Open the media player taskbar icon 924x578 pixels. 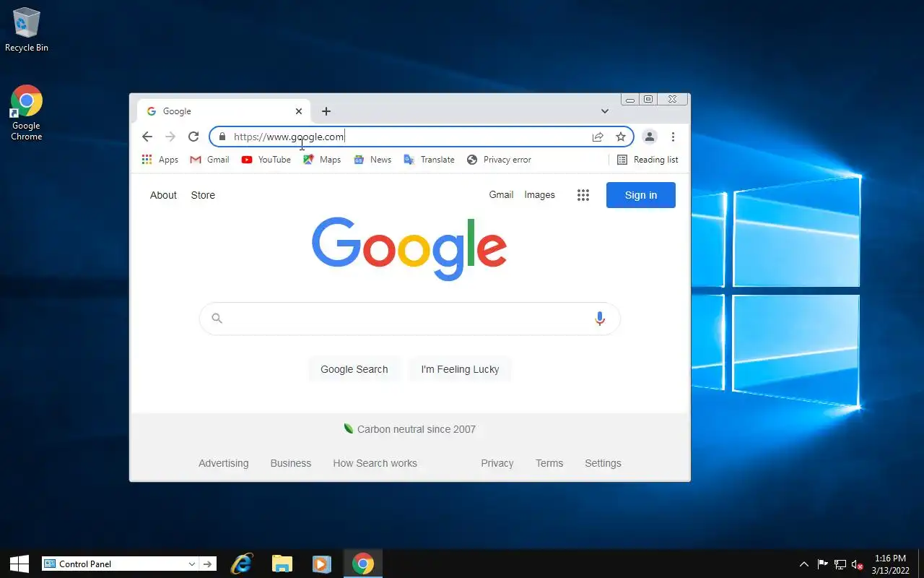pos(322,564)
